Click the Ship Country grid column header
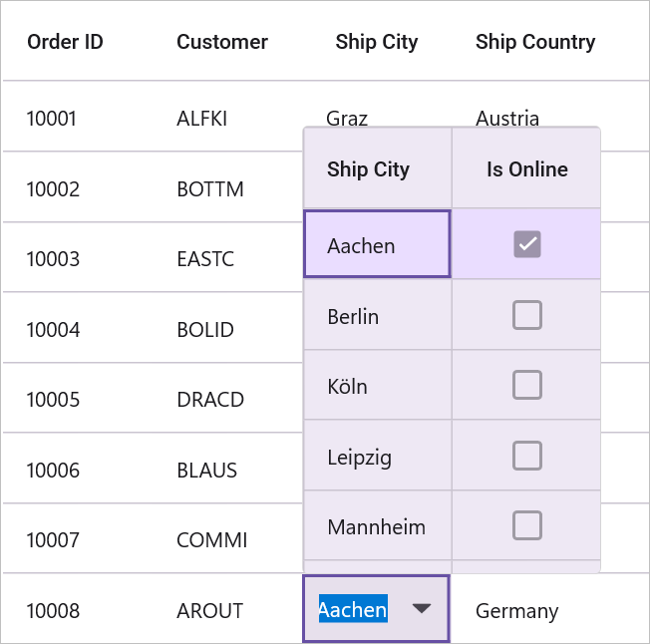Viewport: 650px width, 644px height. coord(535,42)
